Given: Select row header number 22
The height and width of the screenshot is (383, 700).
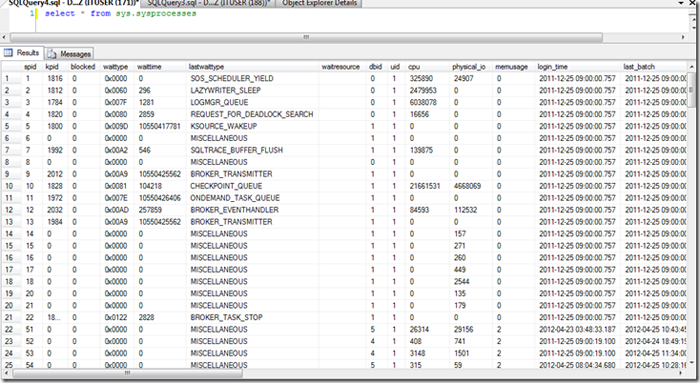Looking at the screenshot, I should point(11,329).
